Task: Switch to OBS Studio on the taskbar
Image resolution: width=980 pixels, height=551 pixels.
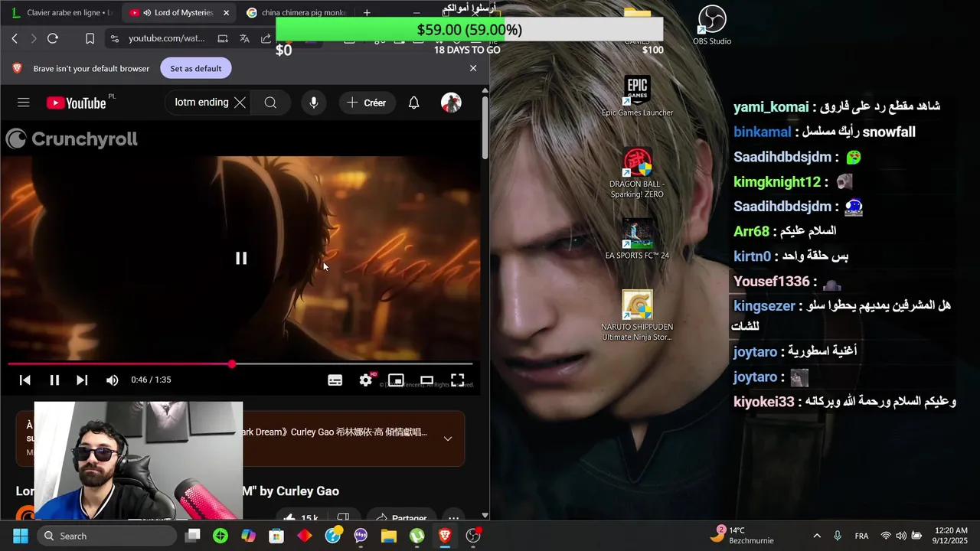Action: [473, 536]
